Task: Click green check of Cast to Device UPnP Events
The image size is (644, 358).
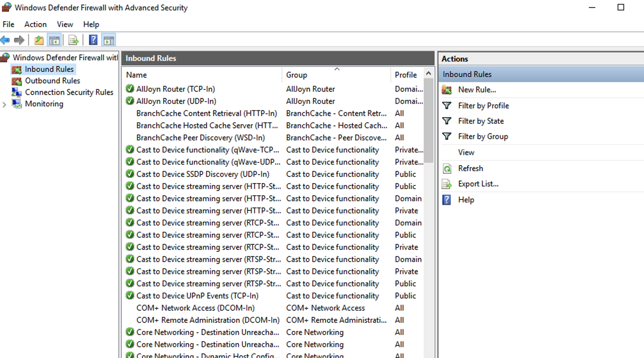Action: click(130, 296)
